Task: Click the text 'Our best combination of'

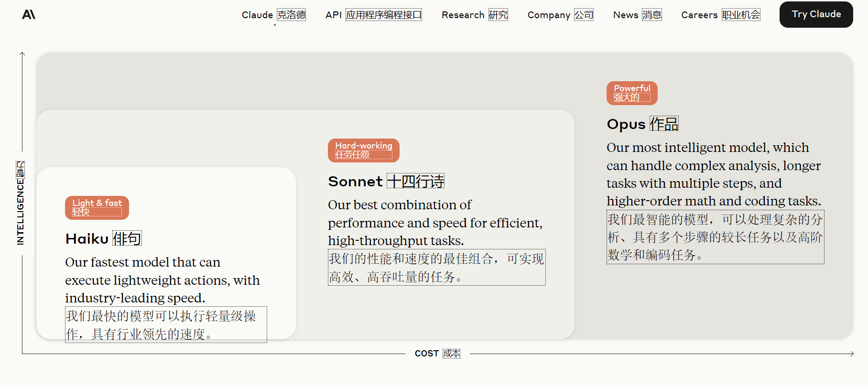Action: pyautogui.click(x=400, y=205)
